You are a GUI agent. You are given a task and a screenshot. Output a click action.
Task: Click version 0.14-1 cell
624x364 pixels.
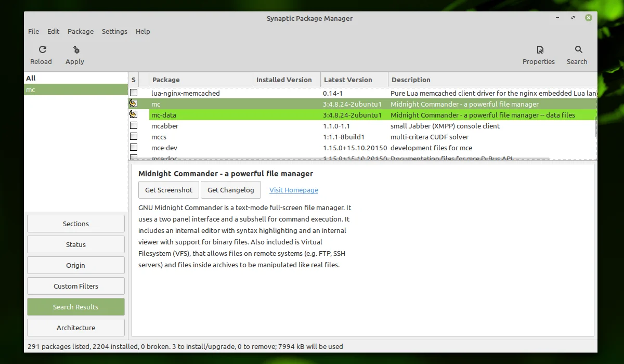(332, 93)
